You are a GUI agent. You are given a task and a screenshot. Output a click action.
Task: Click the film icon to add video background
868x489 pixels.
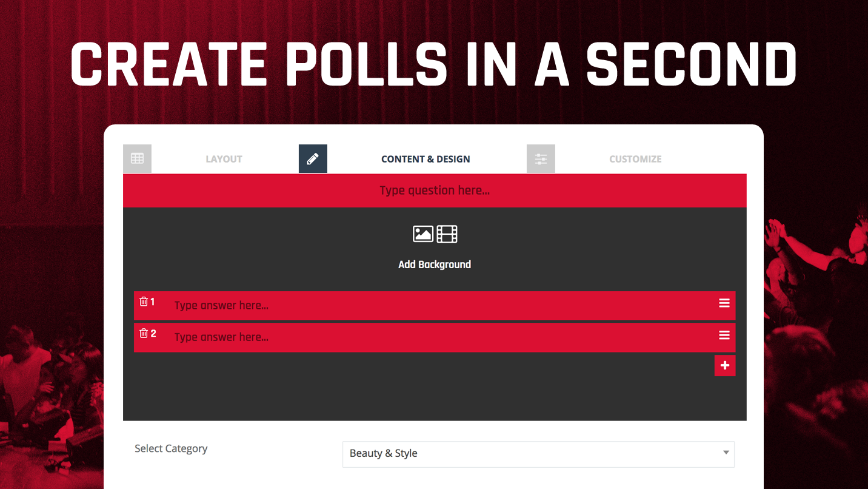447,234
